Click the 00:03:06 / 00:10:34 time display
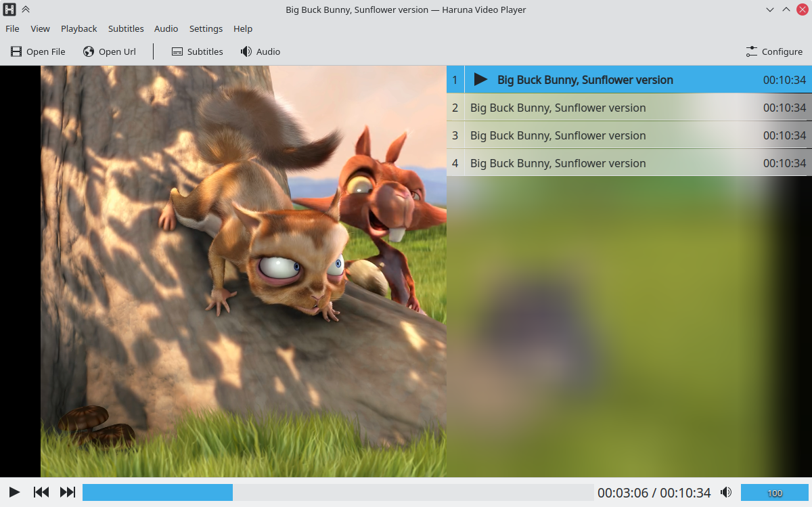The image size is (812, 507). tap(654, 493)
